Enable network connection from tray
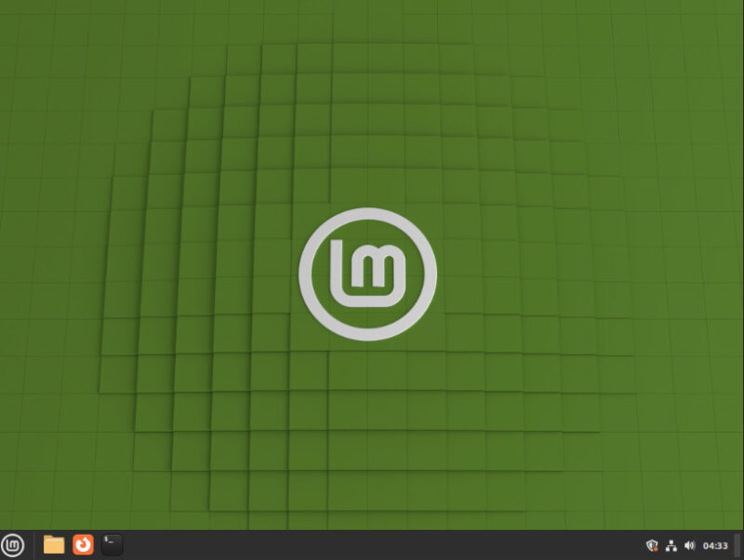744x560 pixels. click(671, 546)
